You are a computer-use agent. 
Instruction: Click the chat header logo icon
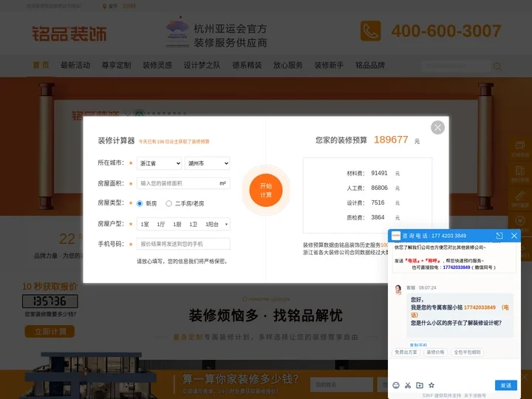click(x=396, y=236)
